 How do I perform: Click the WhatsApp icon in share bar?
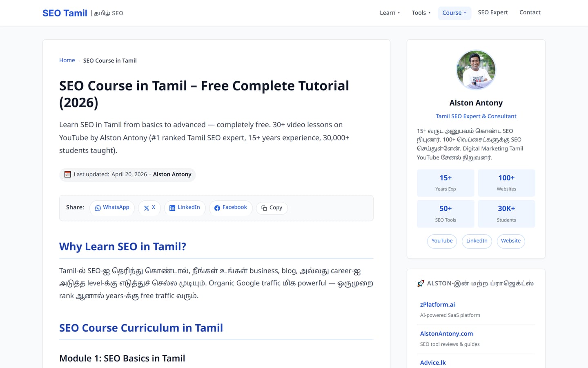coord(98,208)
